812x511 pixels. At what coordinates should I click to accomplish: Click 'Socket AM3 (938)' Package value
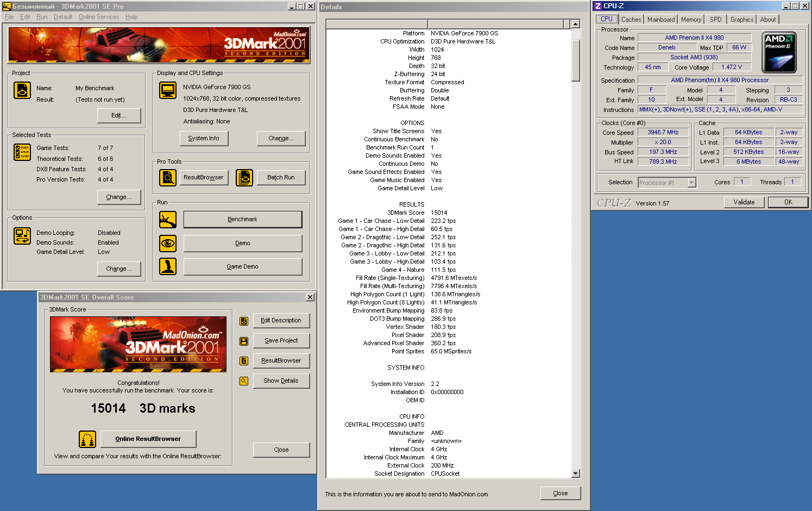pos(694,58)
